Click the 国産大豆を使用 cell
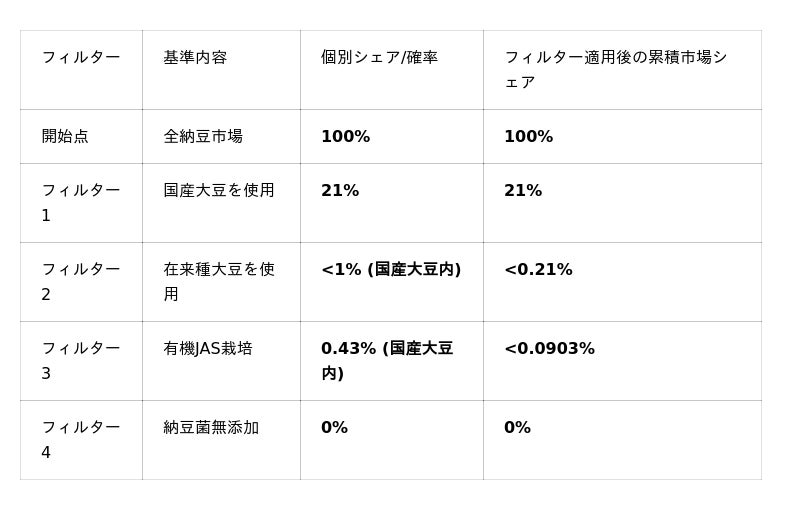This screenshot has width=800, height=510. pyautogui.click(x=219, y=190)
